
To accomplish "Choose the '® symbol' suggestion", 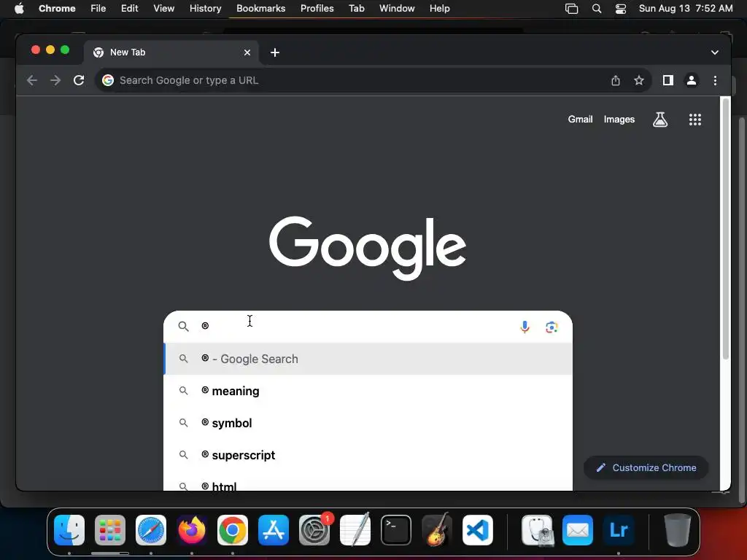I will tap(368, 423).
